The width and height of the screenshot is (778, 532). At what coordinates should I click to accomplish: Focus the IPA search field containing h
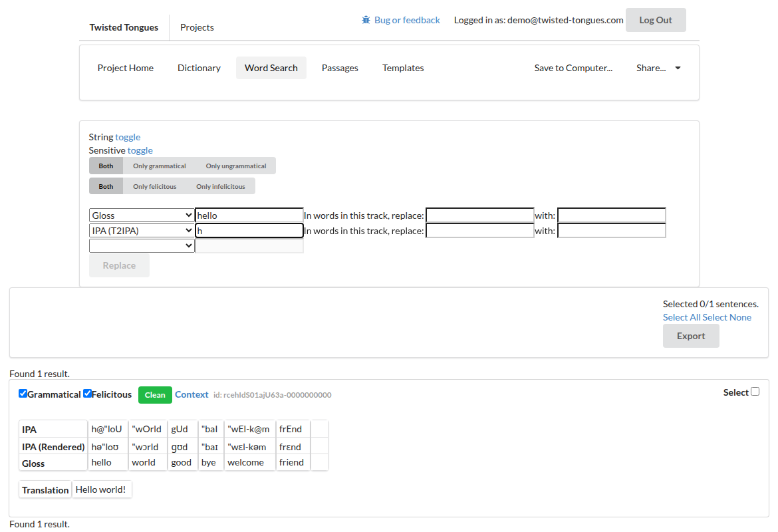pos(249,231)
